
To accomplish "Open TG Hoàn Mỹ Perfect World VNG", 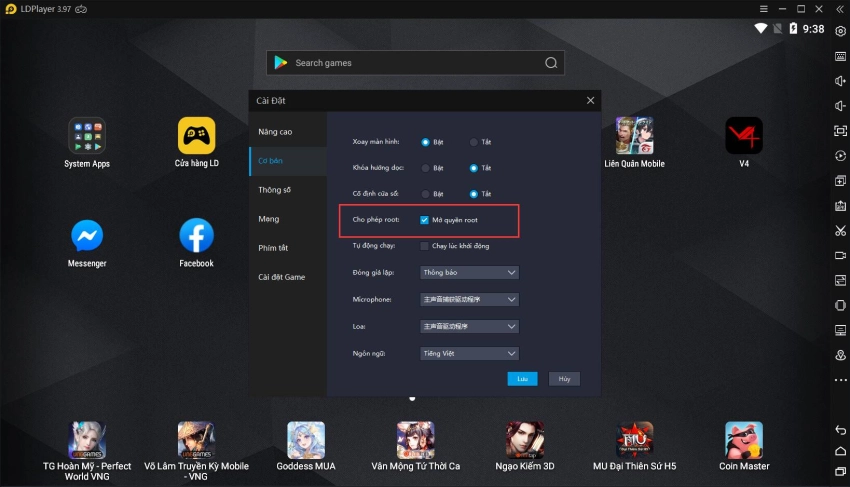I will click(87, 440).
